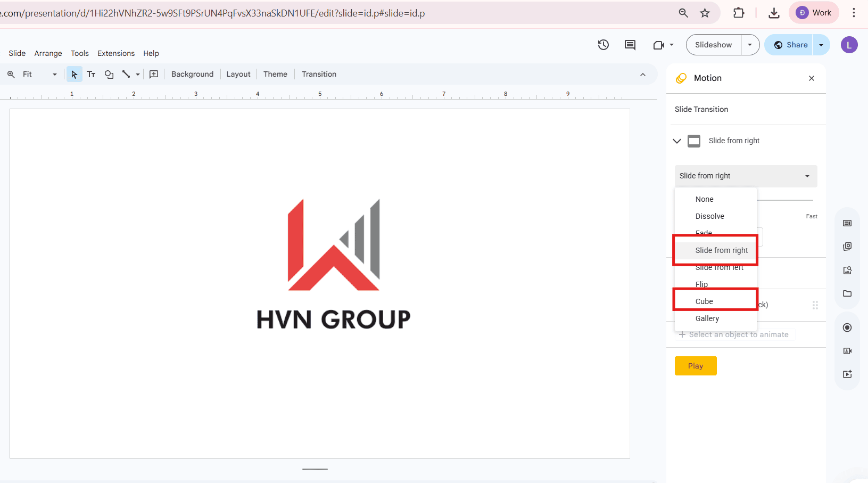Open the comments panel icon
Image resolution: width=868 pixels, height=483 pixels.
pyautogui.click(x=630, y=45)
